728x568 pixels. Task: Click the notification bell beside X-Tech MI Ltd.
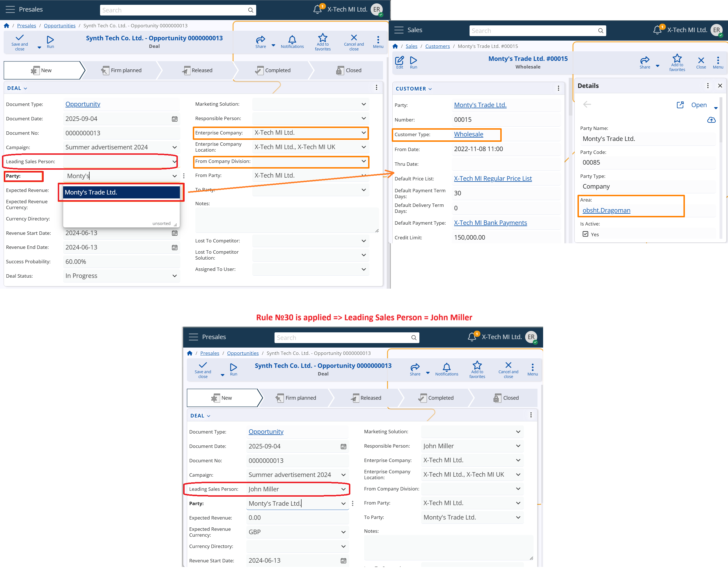(317, 9)
